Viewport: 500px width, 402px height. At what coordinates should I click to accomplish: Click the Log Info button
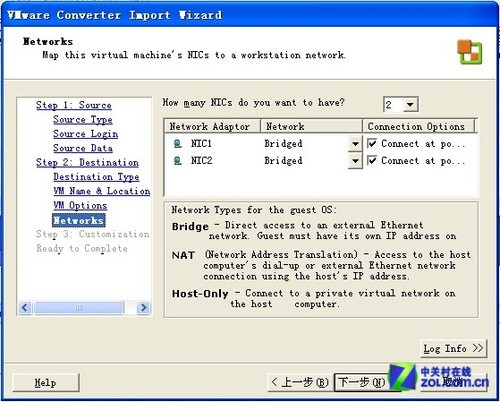click(x=453, y=349)
